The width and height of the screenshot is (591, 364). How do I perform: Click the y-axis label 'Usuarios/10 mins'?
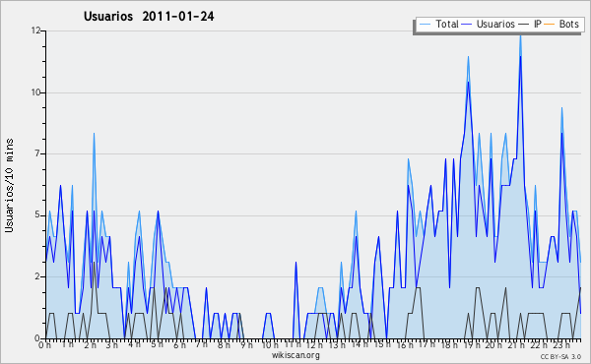click(9, 185)
